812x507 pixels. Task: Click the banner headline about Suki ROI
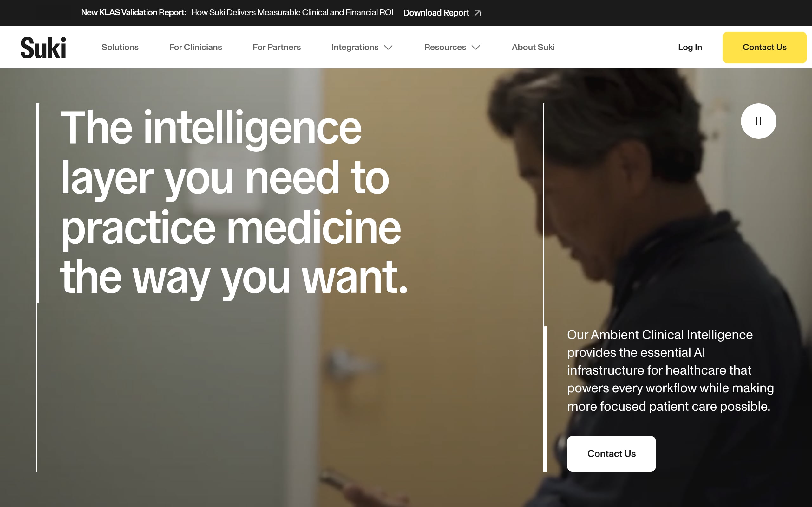pyautogui.click(x=292, y=12)
